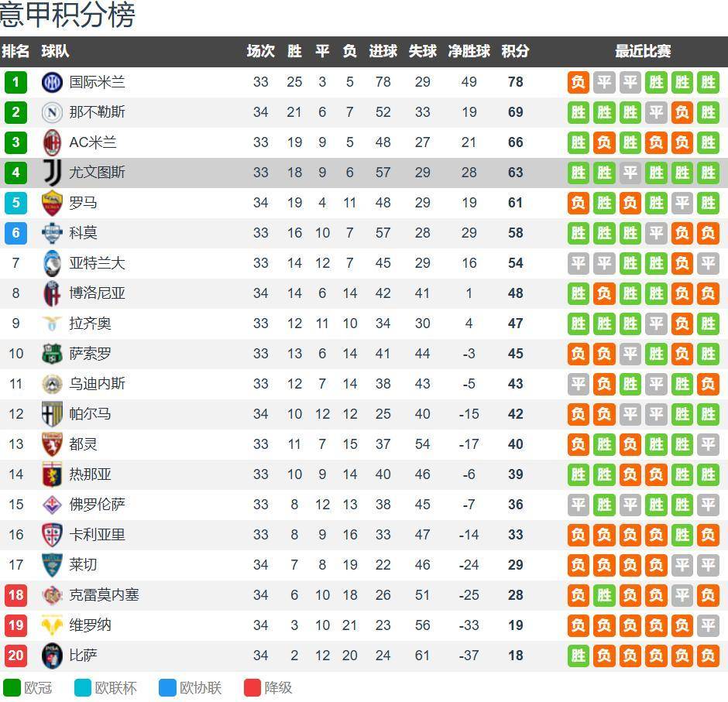The width and height of the screenshot is (728, 702).
Task: Open the 拉齐奥 team link
Action: 90,324
